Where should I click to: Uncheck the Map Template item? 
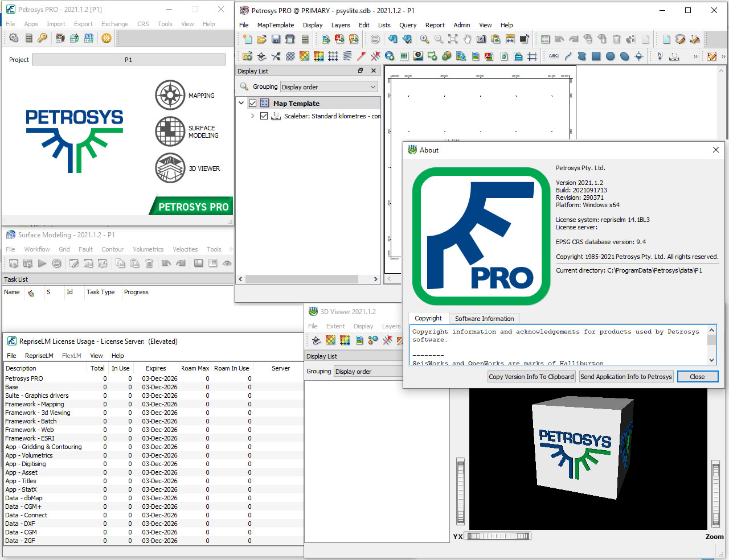tap(252, 103)
